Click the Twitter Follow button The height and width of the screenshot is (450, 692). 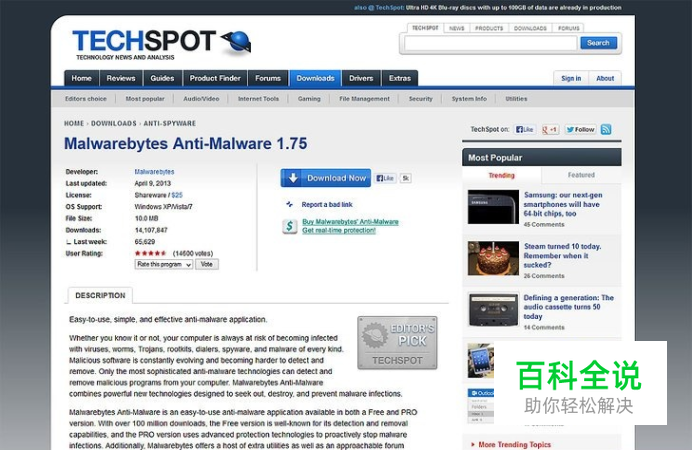(x=580, y=129)
